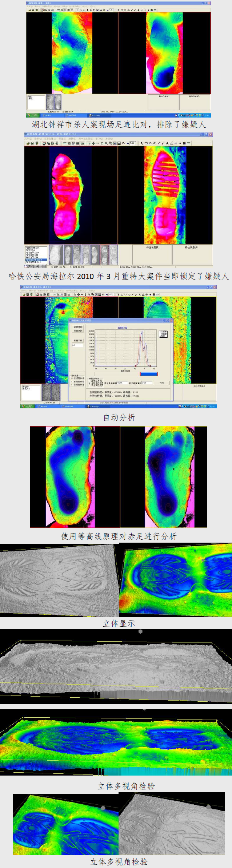The height and width of the screenshot is (868, 232).
Task: Click the magnifier zoom icon in the 哈铁 window toolbar
Action: click(x=106, y=143)
